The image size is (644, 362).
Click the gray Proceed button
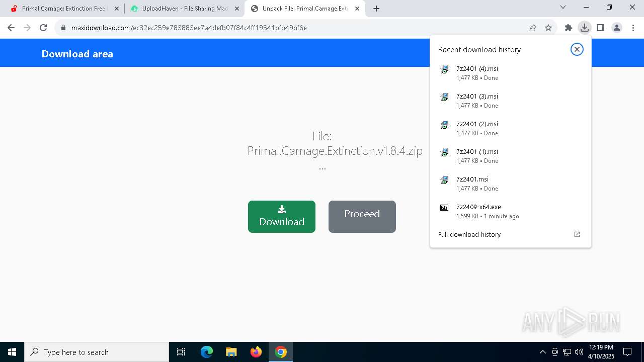(362, 217)
